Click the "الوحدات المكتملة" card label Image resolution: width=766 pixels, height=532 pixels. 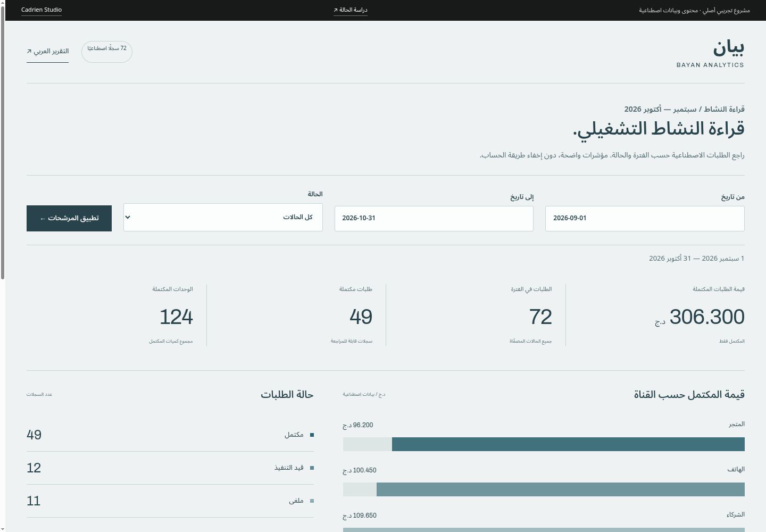(172, 289)
